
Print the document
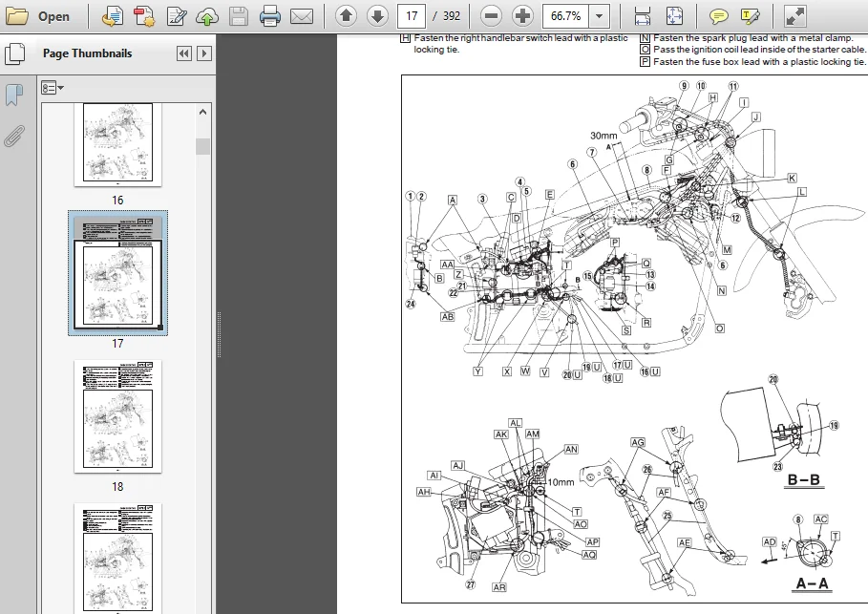[x=269, y=16]
